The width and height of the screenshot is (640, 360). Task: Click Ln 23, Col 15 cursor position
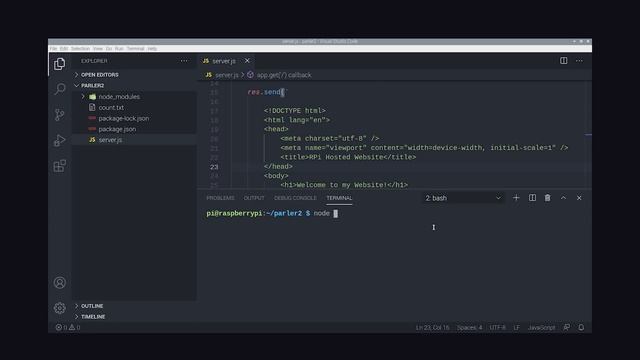click(x=432, y=327)
